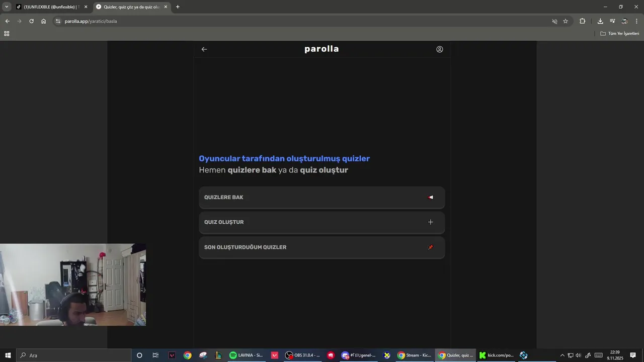Viewport: 644px width, 362px height.
Task: Open the media controls icon
Action: pyautogui.click(x=612, y=21)
